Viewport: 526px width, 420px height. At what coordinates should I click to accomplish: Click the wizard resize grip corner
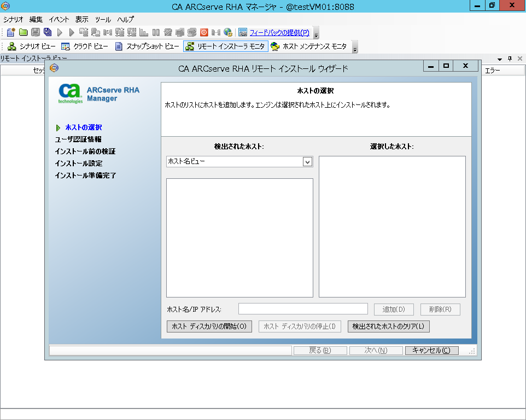[472, 351]
